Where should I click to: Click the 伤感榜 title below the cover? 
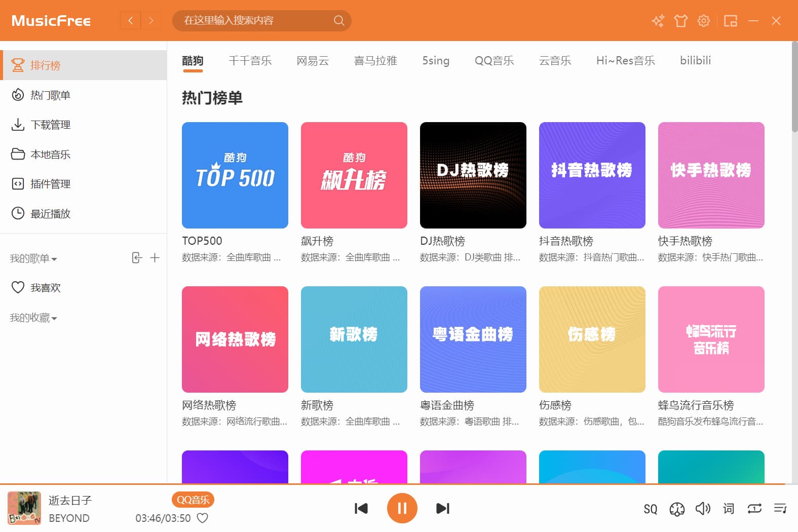[555, 405]
